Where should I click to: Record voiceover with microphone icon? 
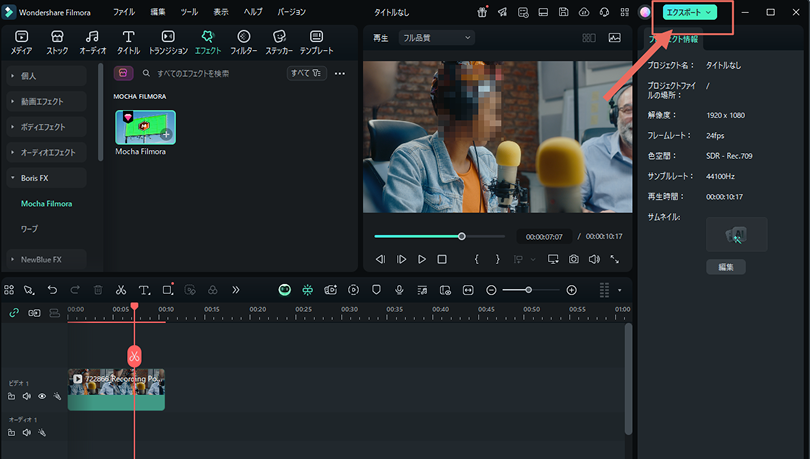pos(399,290)
